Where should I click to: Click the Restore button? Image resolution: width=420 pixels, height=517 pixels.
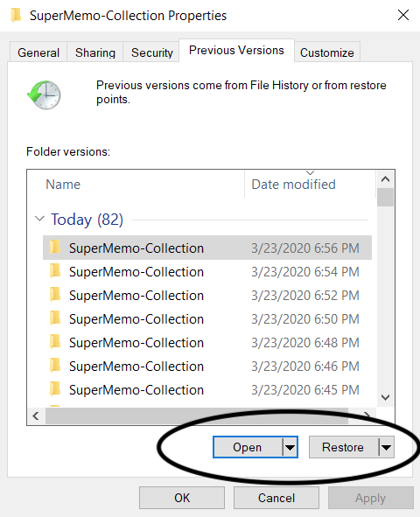point(343,447)
